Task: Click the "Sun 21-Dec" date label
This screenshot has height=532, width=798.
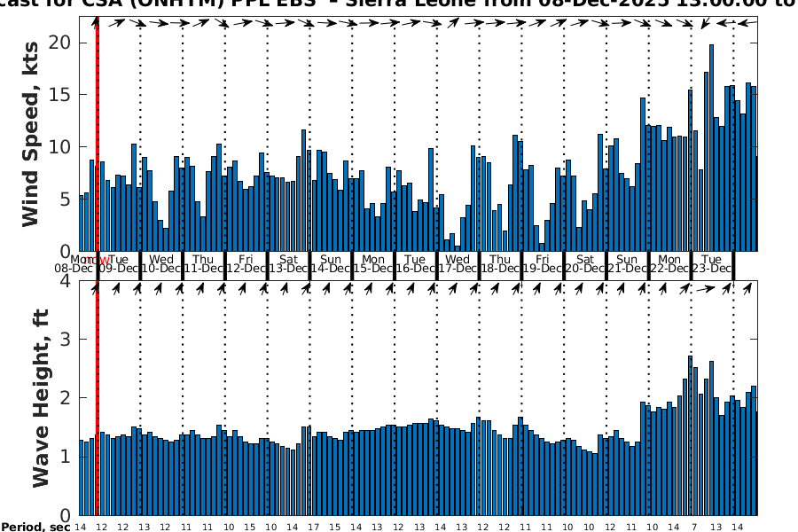Action: [627, 263]
